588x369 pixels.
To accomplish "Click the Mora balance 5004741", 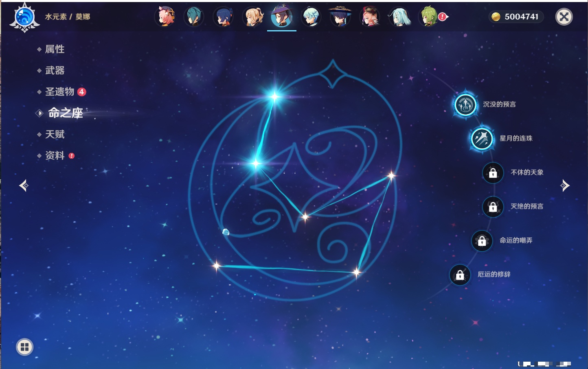I will [521, 17].
